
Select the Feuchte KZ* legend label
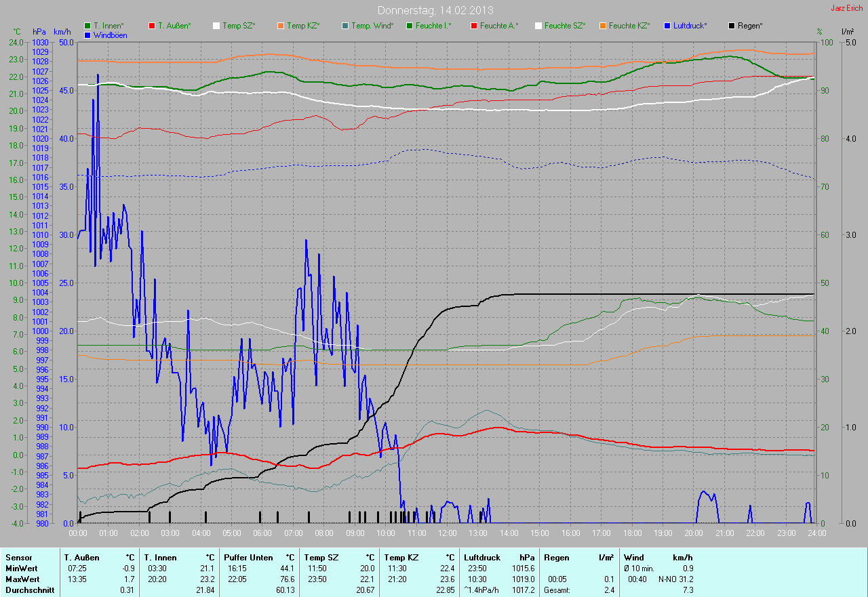(x=629, y=26)
